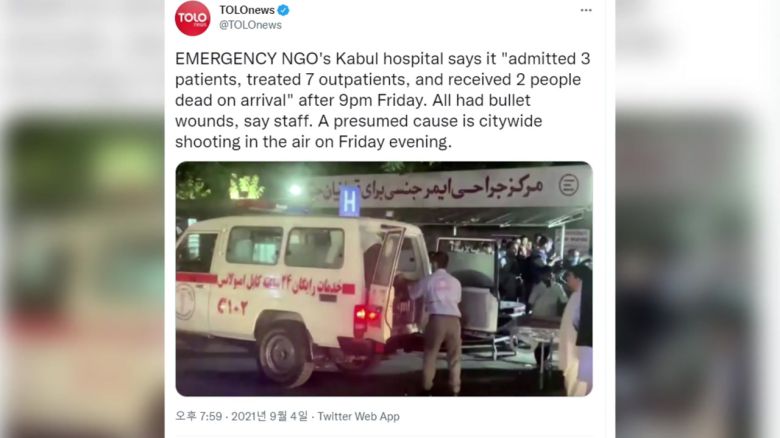Screen dimensions: 780x438
Task: Click the blue verified badge beside TOLOnews
Action: [284, 10]
